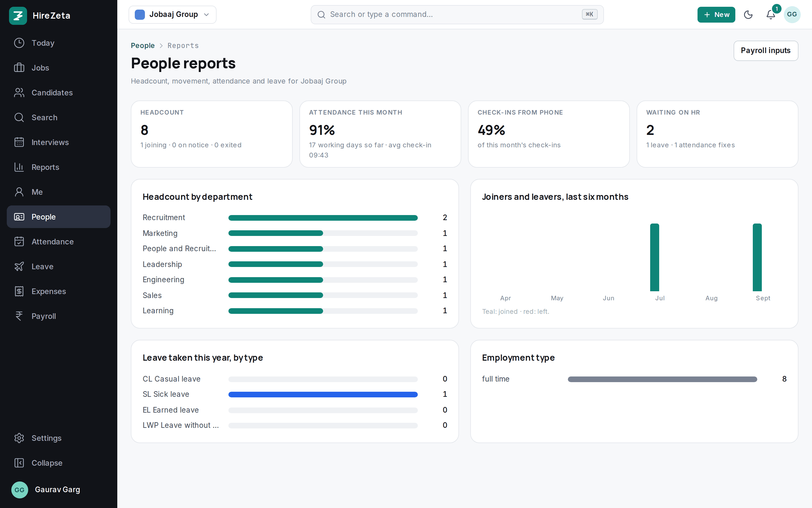Click the full time employment bar

click(x=662, y=379)
